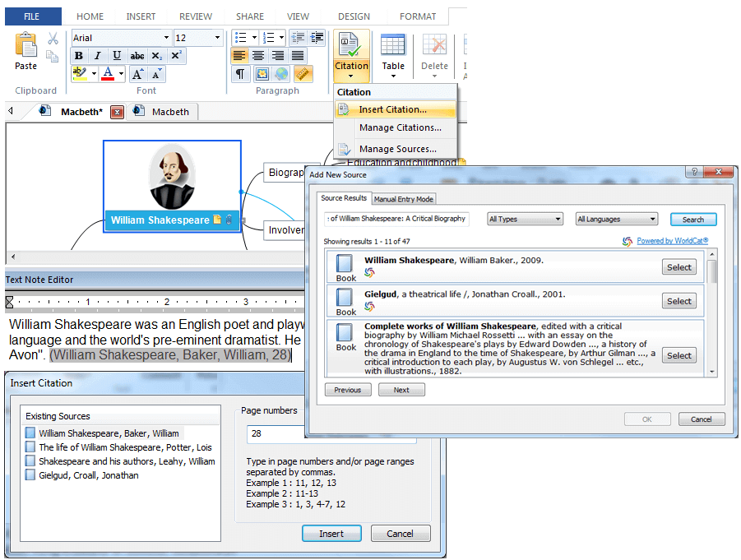Switch to the Manual Entry Mode tab
Viewport: 741px width, 560px height.
(x=404, y=199)
